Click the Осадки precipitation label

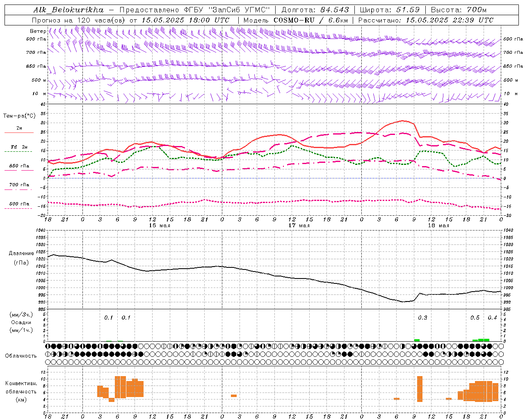pyautogui.click(x=21, y=322)
